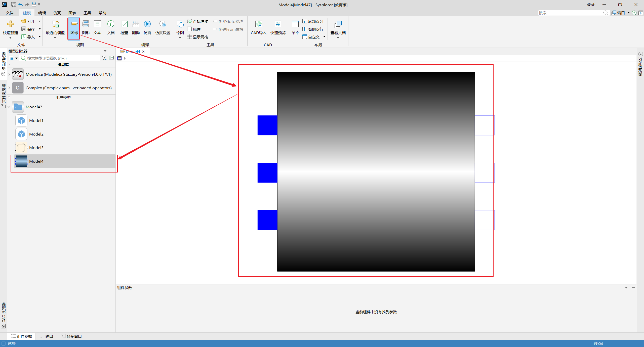Switch to Component Parameters (组件参数) bottom tab
The image size is (644, 347).
click(x=22, y=336)
